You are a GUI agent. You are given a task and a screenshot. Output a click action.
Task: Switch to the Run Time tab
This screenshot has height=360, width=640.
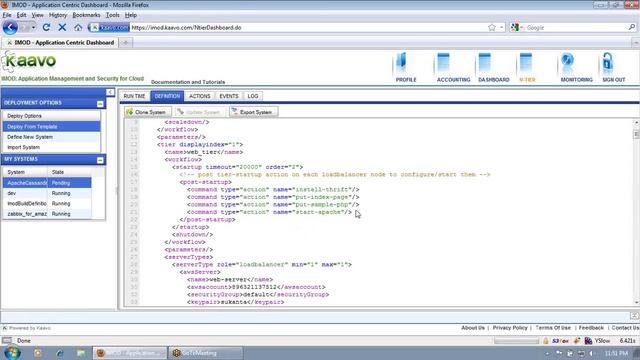[x=134, y=96]
